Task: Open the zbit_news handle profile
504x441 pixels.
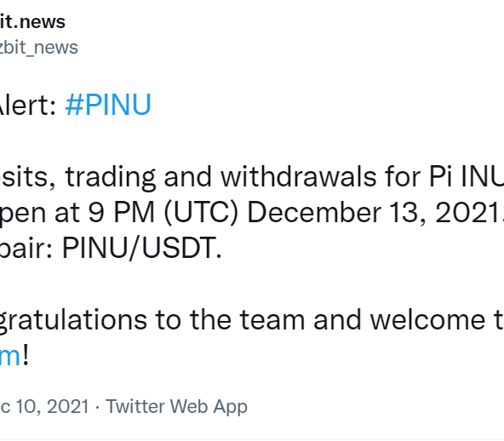Action: [x=38, y=48]
